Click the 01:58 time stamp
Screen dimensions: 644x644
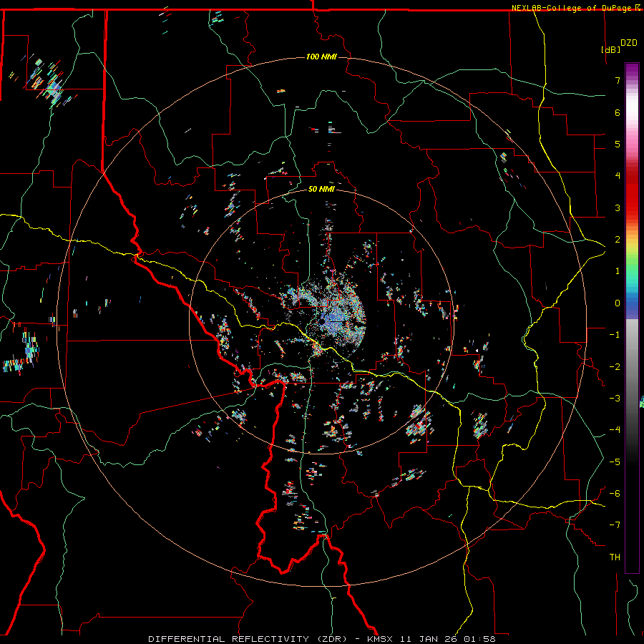click(x=479, y=639)
